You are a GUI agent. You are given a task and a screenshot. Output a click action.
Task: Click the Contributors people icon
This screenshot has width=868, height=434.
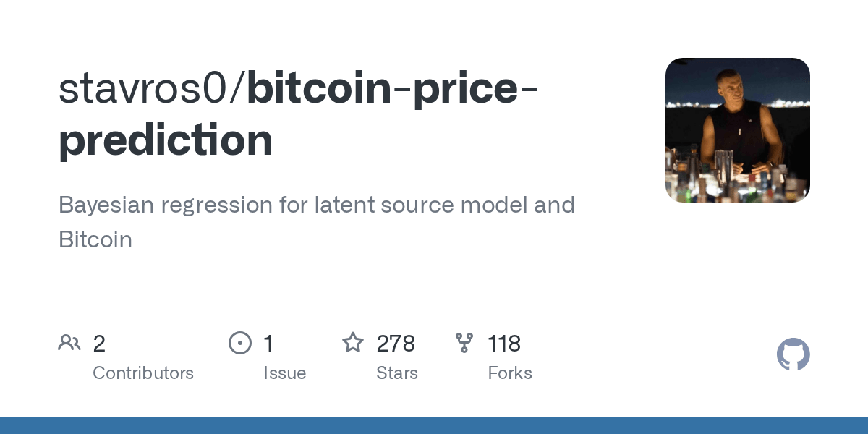coord(69,343)
